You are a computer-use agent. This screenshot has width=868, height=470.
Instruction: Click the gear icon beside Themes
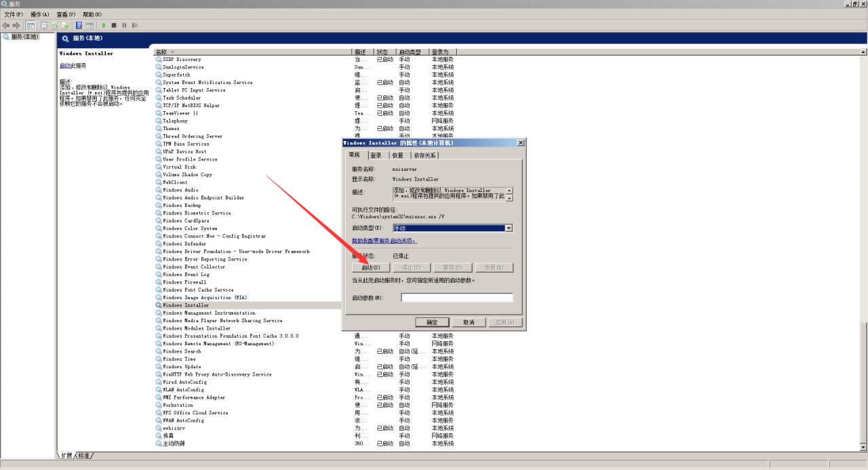coord(159,128)
